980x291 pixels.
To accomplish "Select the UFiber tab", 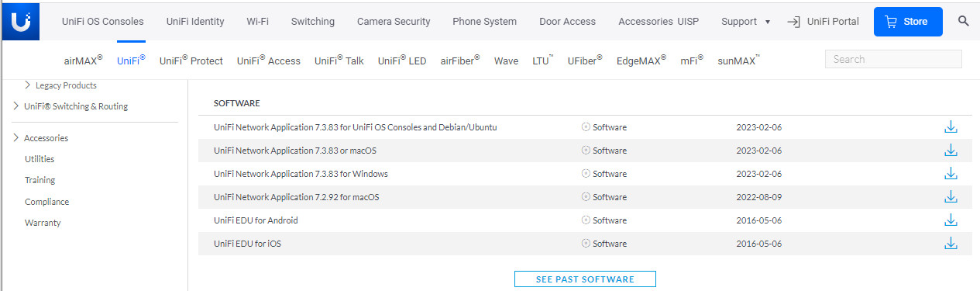I will [584, 60].
